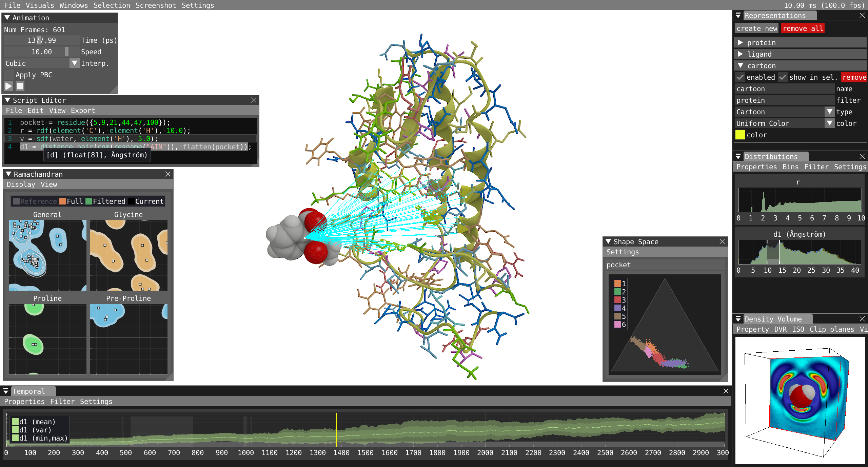Collapse the Density Volume panel via its chevron icon
Screen dimensions: 868x467
click(738, 319)
